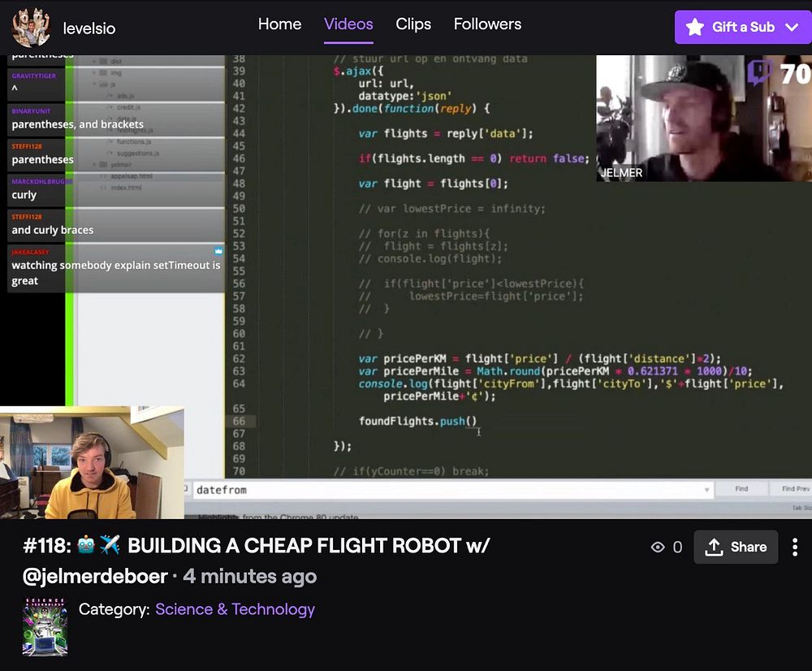Open the levelsio channel avatar
812x671 pixels.
click(x=31, y=27)
